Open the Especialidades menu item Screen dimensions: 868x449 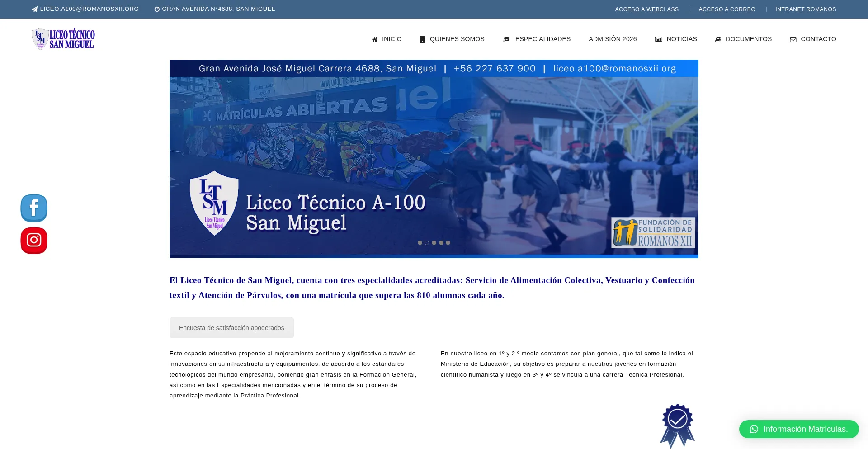tap(537, 39)
